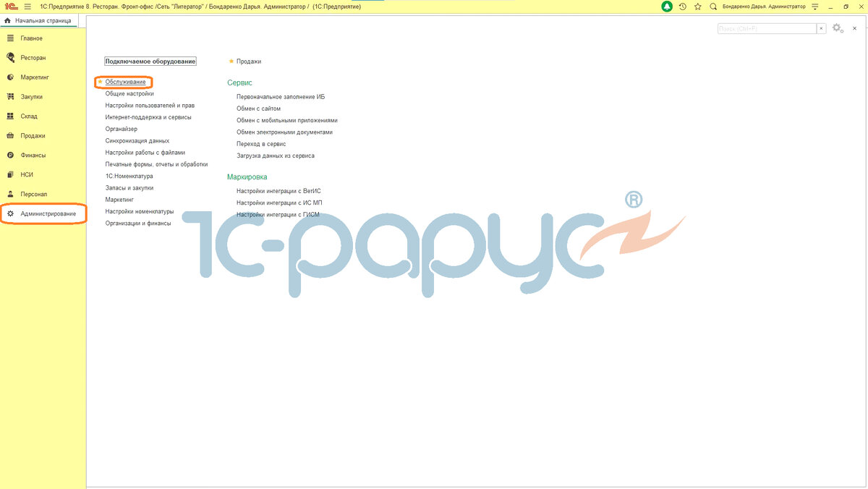
Task: Open favorites with the star icon in the title bar
Action: [x=698, y=7]
